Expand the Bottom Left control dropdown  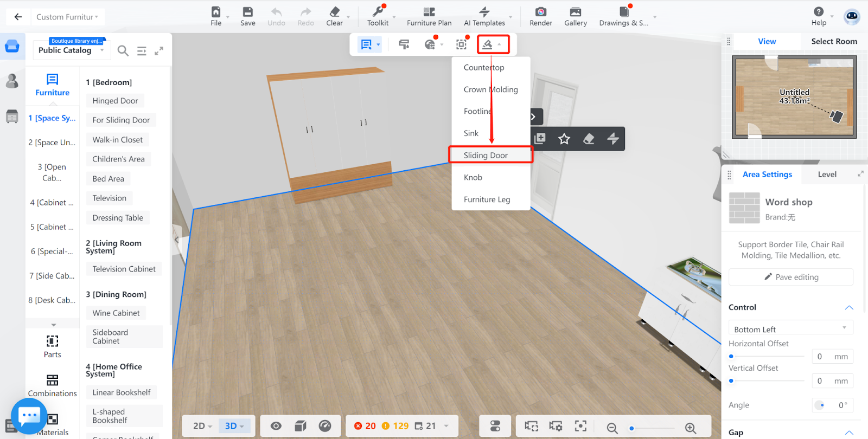[x=790, y=329]
